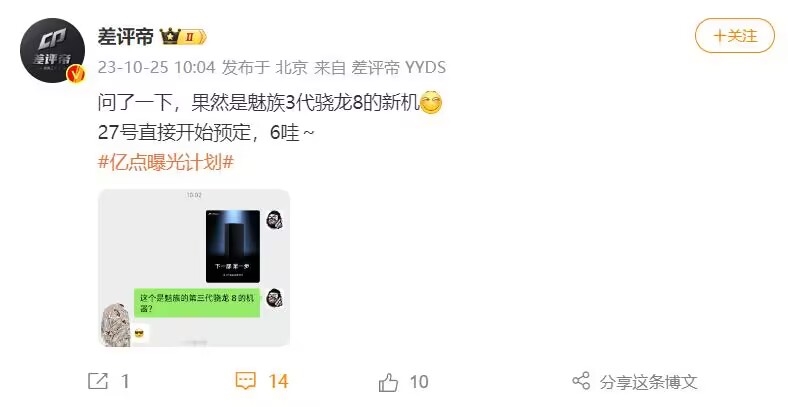Click the orange verified V badge
The width and height of the screenshot is (788, 407).
76,74
